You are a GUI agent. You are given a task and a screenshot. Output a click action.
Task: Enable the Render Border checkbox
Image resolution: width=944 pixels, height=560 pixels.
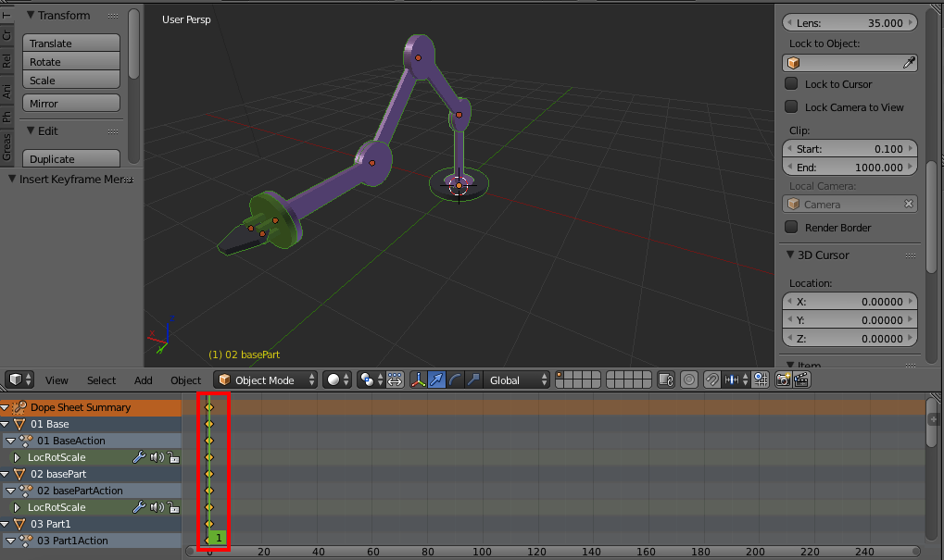pyautogui.click(x=791, y=227)
